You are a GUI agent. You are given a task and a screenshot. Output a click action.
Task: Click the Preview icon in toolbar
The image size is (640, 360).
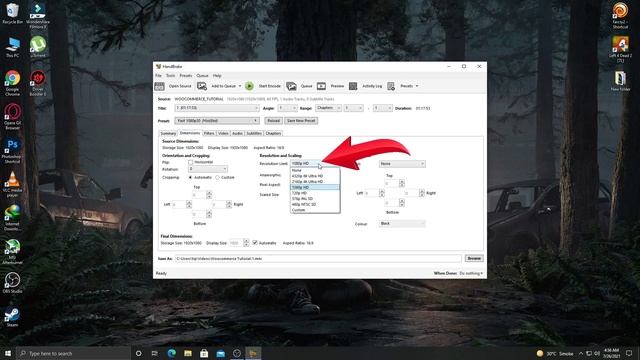[x=322, y=86]
